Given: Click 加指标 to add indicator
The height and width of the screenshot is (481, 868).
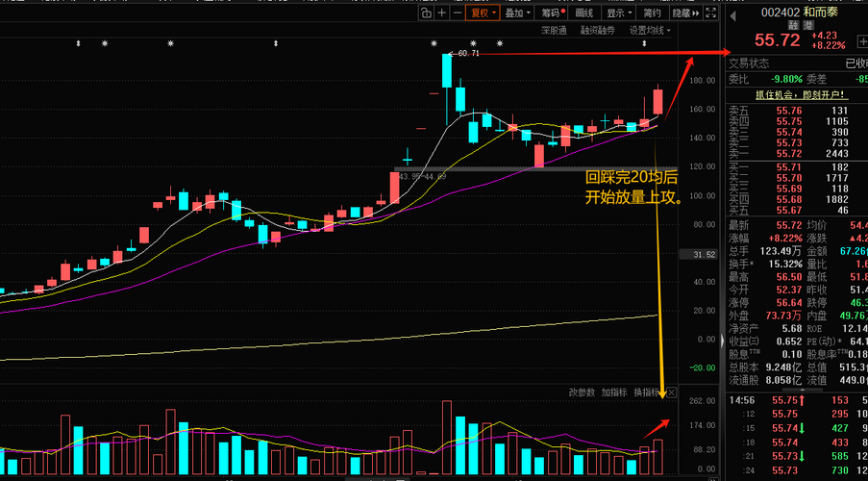Looking at the screenshot, I should coord(614,392).
